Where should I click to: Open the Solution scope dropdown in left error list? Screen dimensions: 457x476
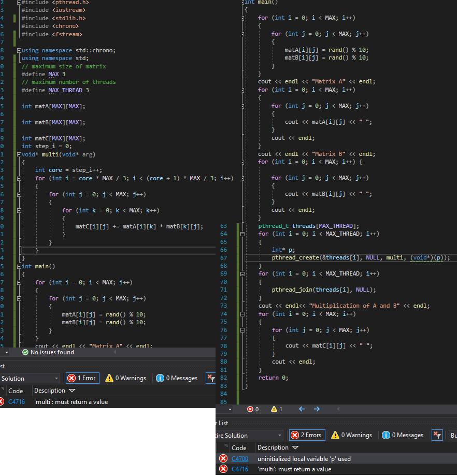click(30, 378)
